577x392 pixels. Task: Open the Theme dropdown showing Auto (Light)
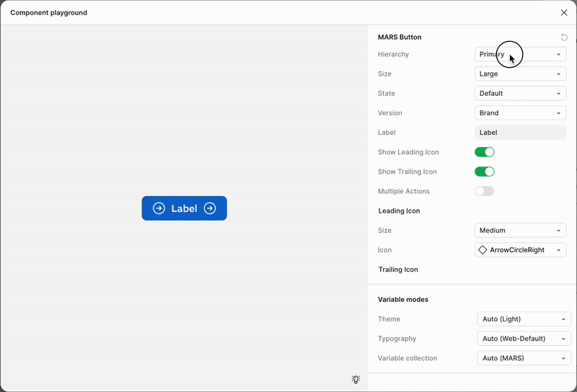pos(524,318)
